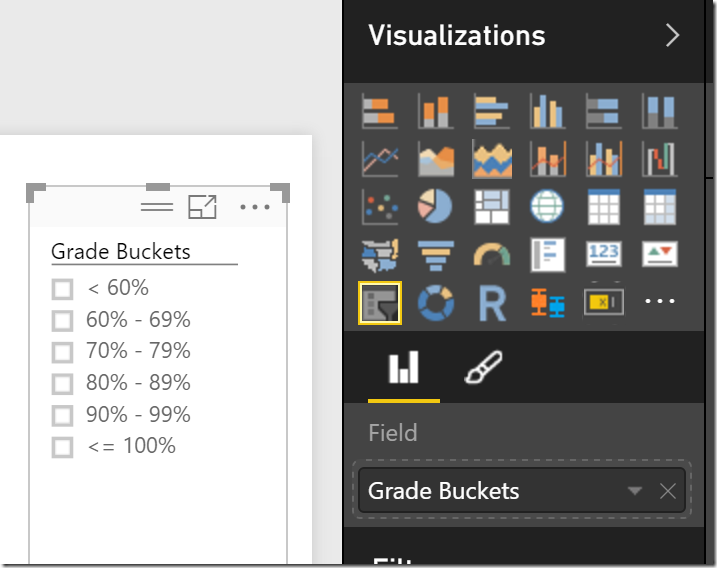Click the slicer visualization icon
Screen dimensions: 717x568
380,303
